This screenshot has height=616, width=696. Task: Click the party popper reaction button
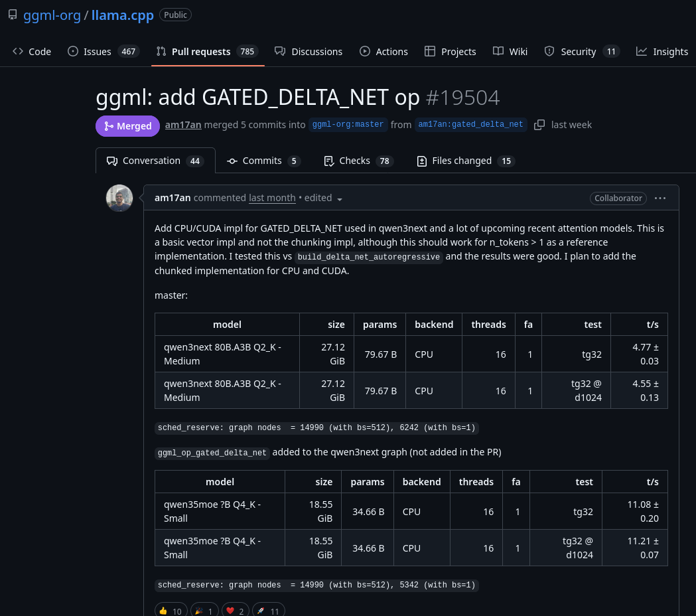(x=204, y=611)
